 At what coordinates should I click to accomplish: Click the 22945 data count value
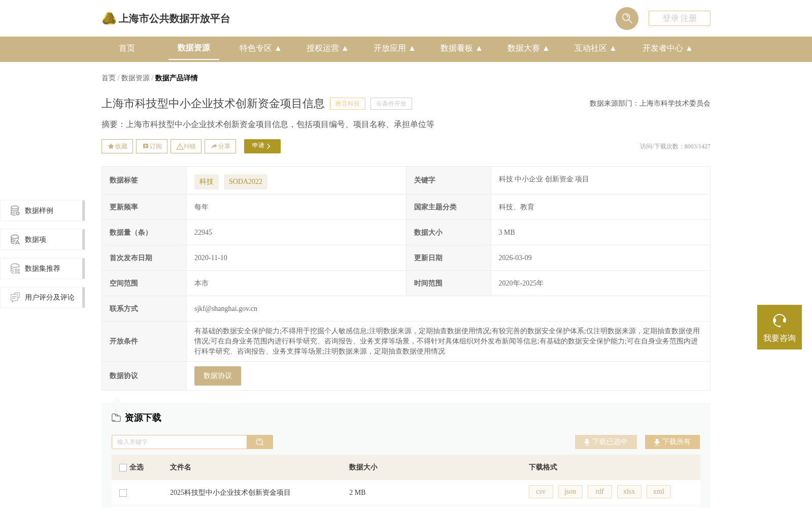[203, 233]
